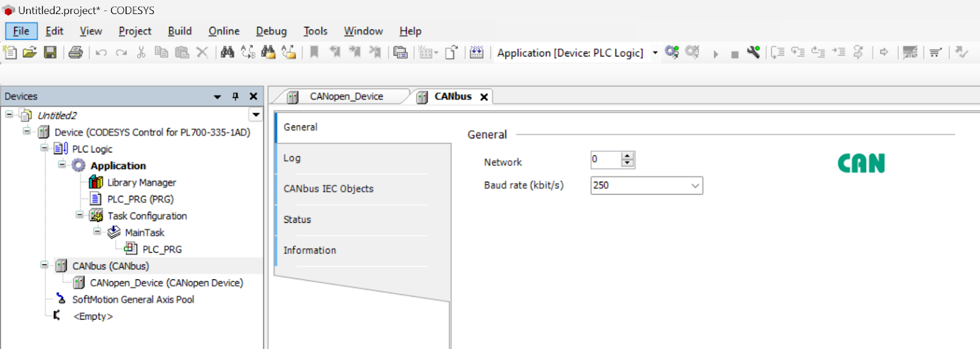980x349 pixels.
Task: Open a project using the folder icon
Action: point(29,52)
